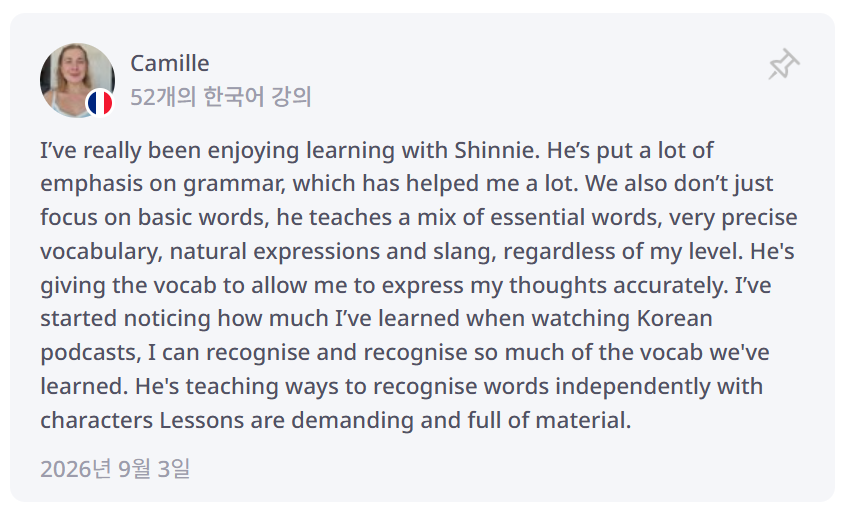This screenshot has height=510, width=845.
Task: Click the French flag badge on avatar
Action: pos(100,103)
